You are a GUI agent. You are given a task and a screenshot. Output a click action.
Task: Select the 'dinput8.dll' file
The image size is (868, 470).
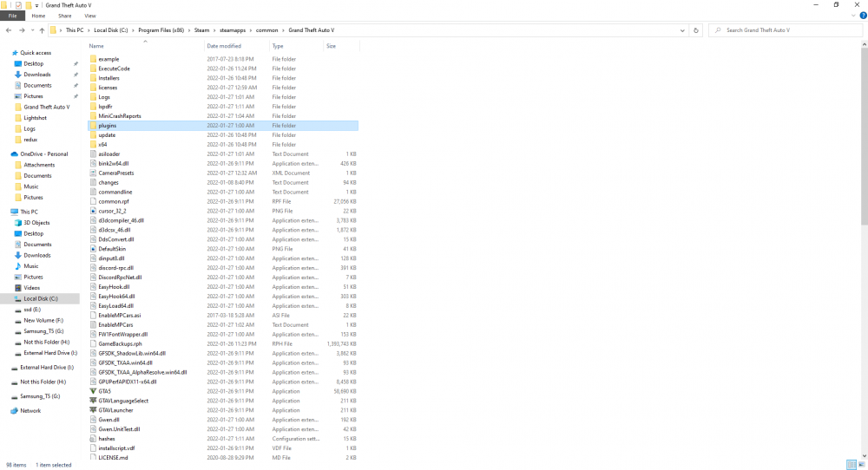(111, 258)
